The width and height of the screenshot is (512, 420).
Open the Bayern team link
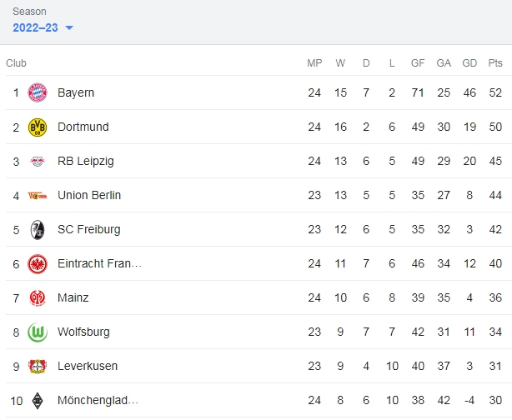tap(76, 92)
